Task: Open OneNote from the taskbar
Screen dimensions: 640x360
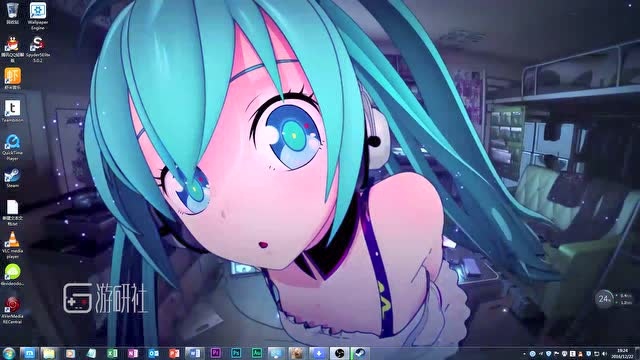Action: [x=133, y=353]
